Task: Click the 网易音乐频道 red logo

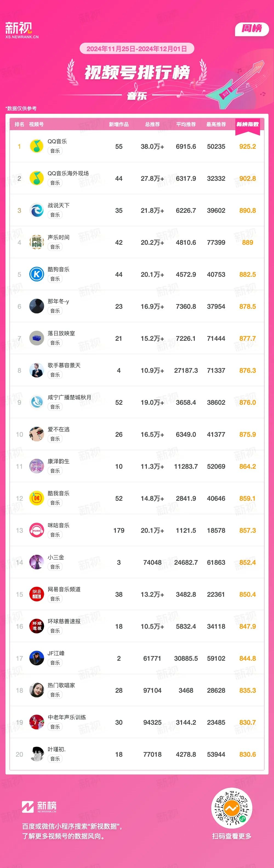Action: (36, 595)
